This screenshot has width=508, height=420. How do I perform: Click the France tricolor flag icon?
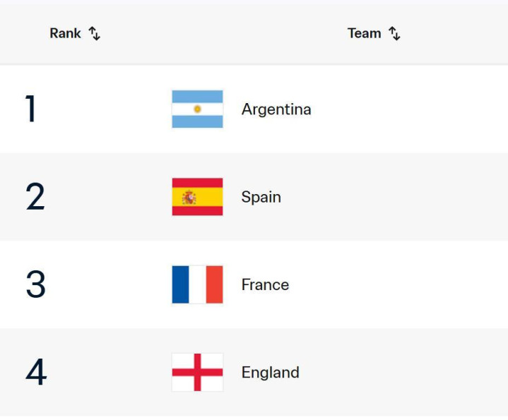(197, 284)
